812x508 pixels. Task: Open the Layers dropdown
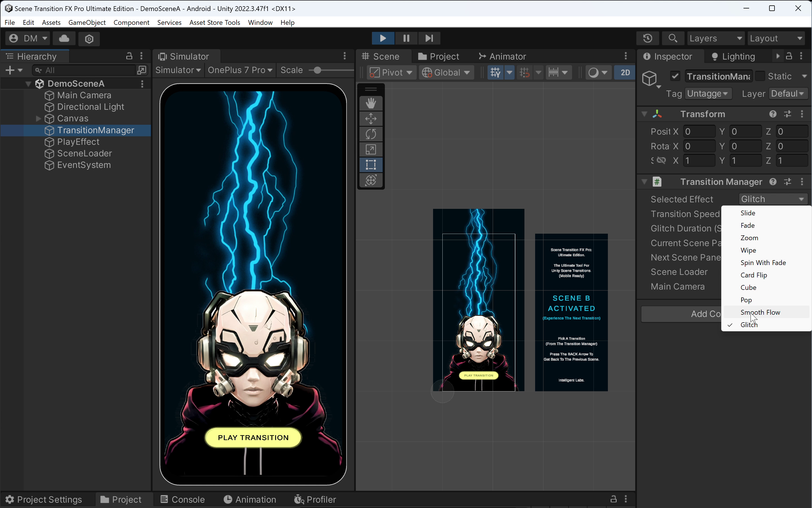(715, 38)
